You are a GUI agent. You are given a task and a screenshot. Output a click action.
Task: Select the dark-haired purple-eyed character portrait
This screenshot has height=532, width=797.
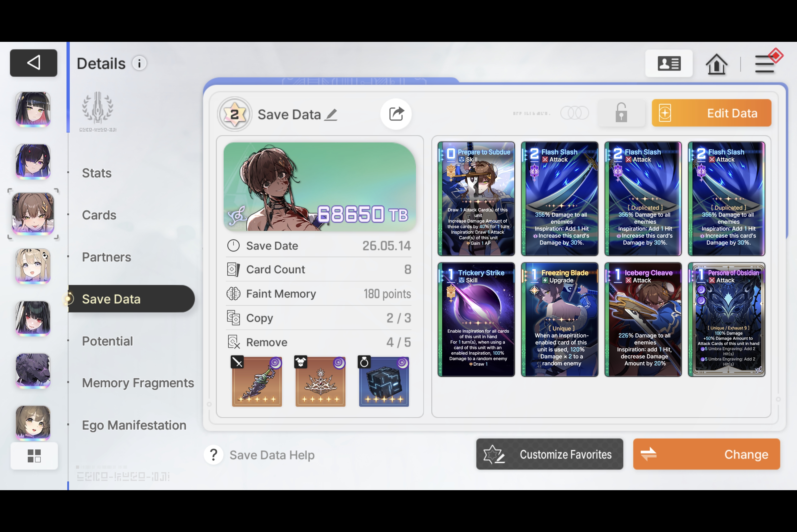33,161
